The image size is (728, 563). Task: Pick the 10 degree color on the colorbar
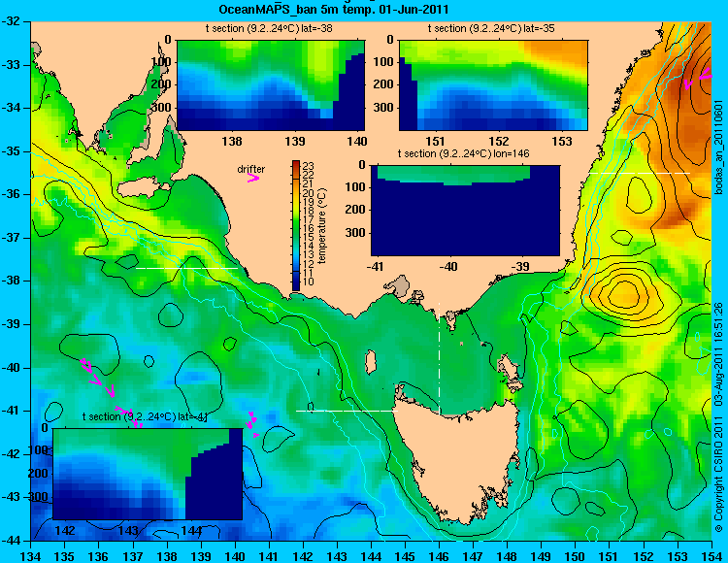point(296,282)
